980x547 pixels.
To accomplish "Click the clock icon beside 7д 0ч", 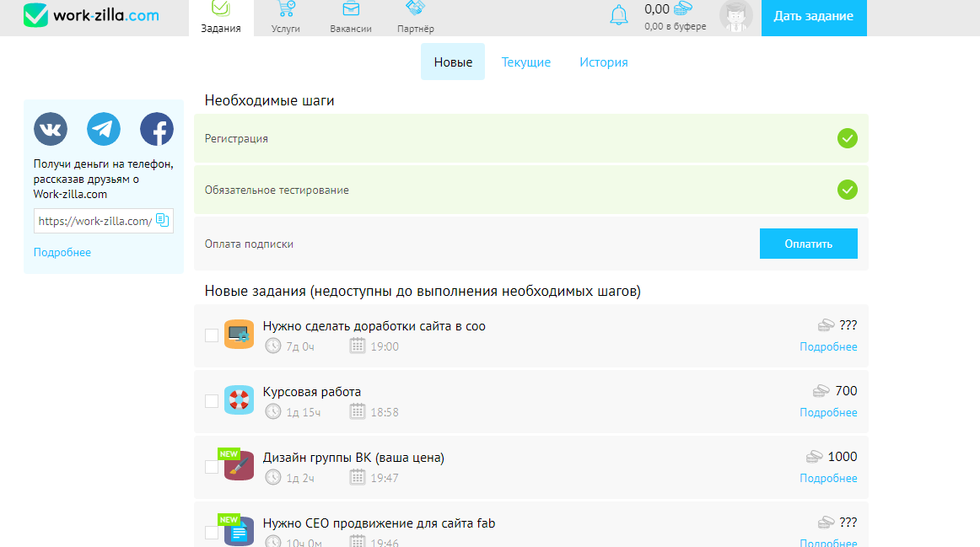I will (x=273, y=346).
